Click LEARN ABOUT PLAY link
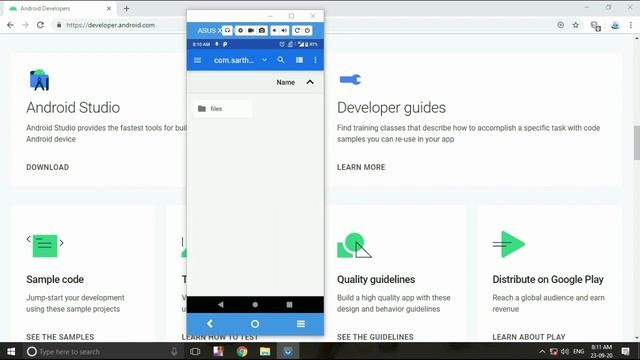 click(529, 337)
